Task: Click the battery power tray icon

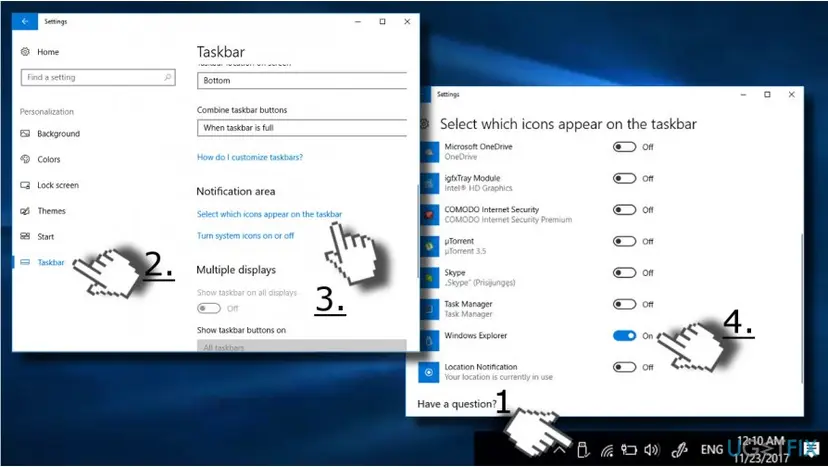Action: click(628, 450)
